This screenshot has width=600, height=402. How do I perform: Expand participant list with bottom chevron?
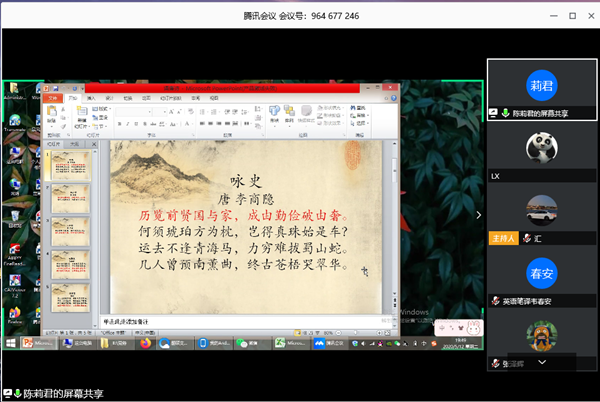542,362
